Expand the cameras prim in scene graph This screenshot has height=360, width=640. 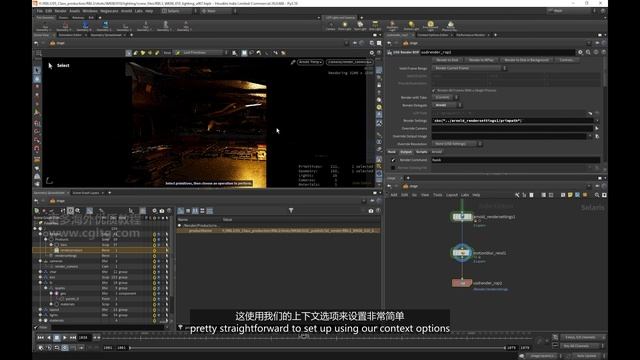(x=40, y=261)
